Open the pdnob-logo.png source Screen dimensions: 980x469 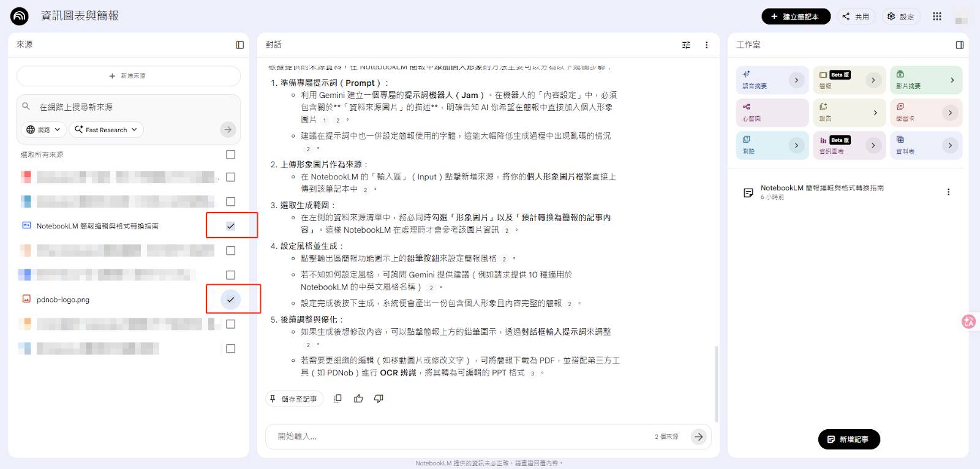[x=63, y=299]
